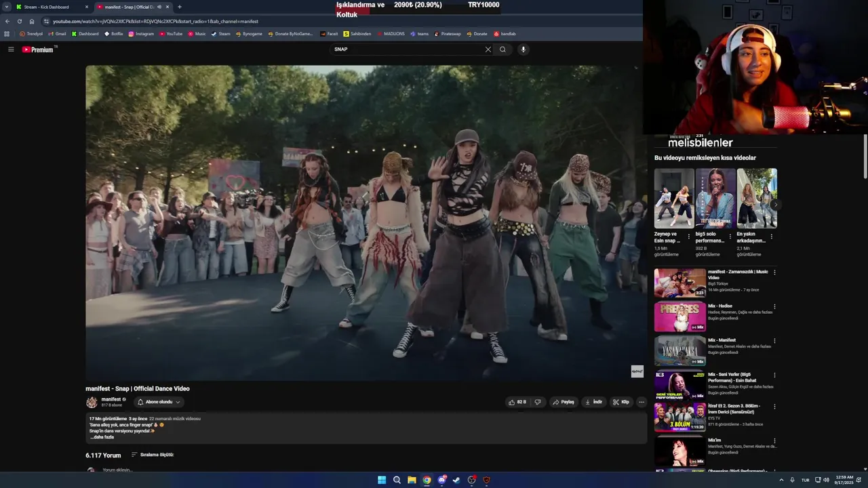
Task: Open options for Zeynep ve Esin short
Action: (689, 237)
